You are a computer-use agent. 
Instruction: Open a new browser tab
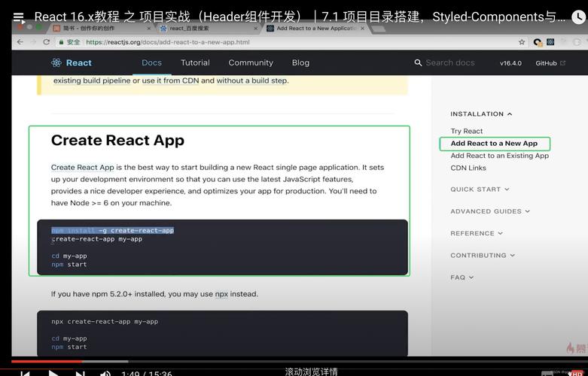point(379,29)
